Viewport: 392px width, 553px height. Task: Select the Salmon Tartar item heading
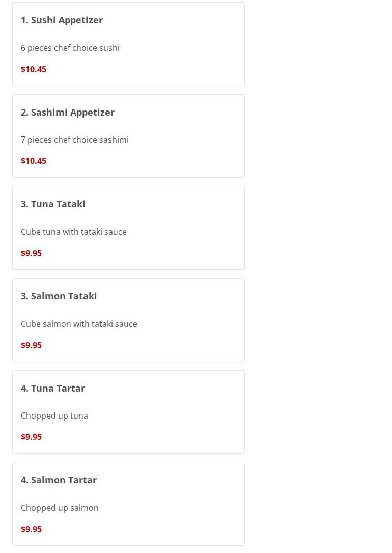(59, 480)
